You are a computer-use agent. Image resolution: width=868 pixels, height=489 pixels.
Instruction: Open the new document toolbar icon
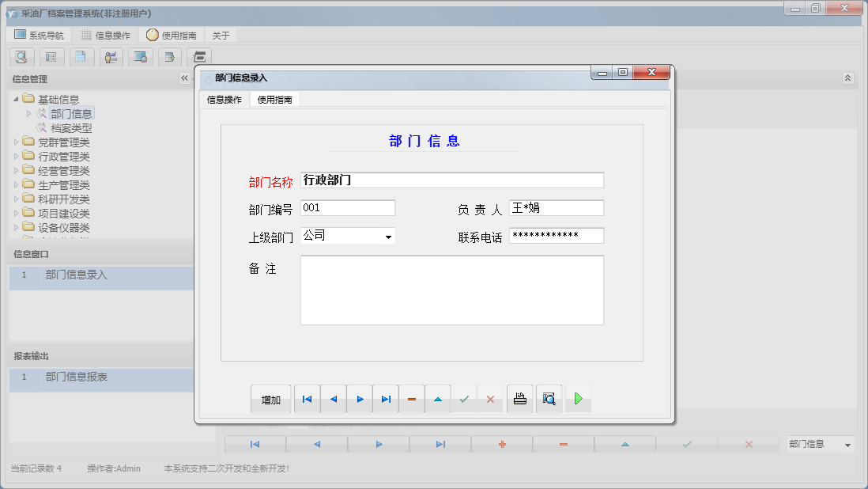81,57
